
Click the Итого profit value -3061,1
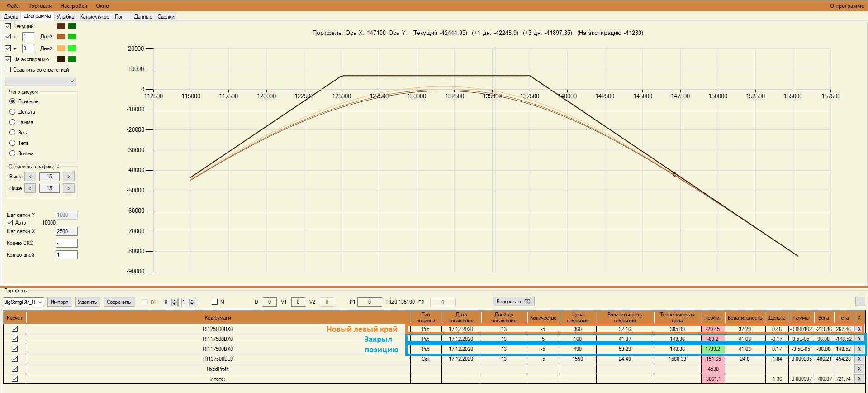point(713,379)
